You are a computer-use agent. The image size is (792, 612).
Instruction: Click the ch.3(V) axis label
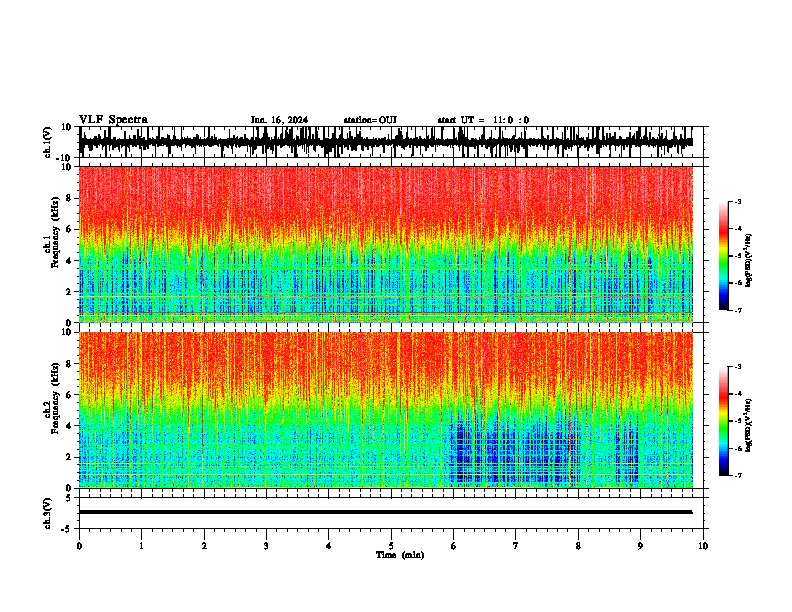pos(48,513)
